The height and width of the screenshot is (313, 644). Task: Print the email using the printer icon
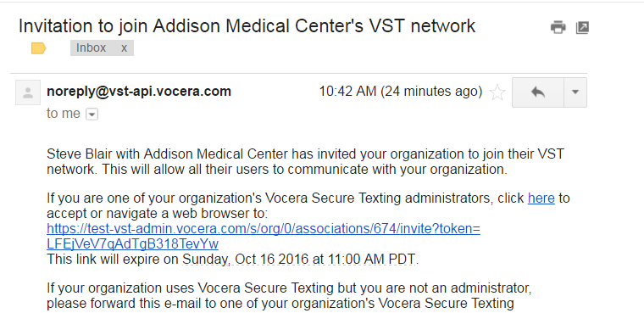(558, 27)
